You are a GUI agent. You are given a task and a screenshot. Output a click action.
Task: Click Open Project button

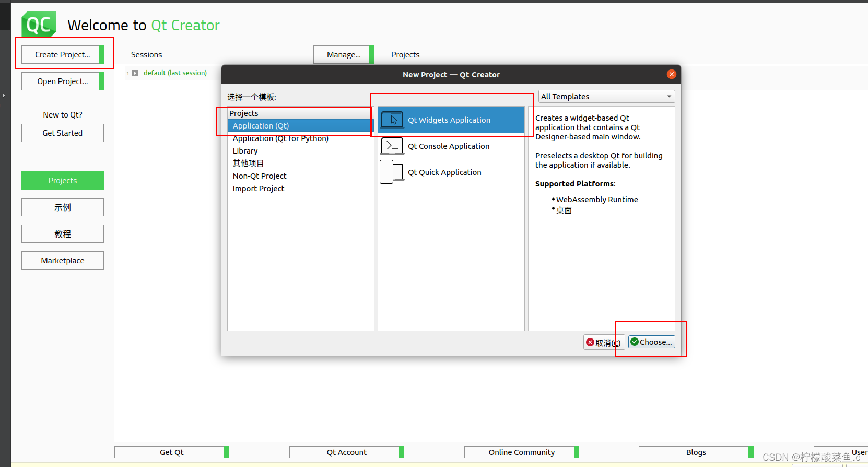click(63, 81)
